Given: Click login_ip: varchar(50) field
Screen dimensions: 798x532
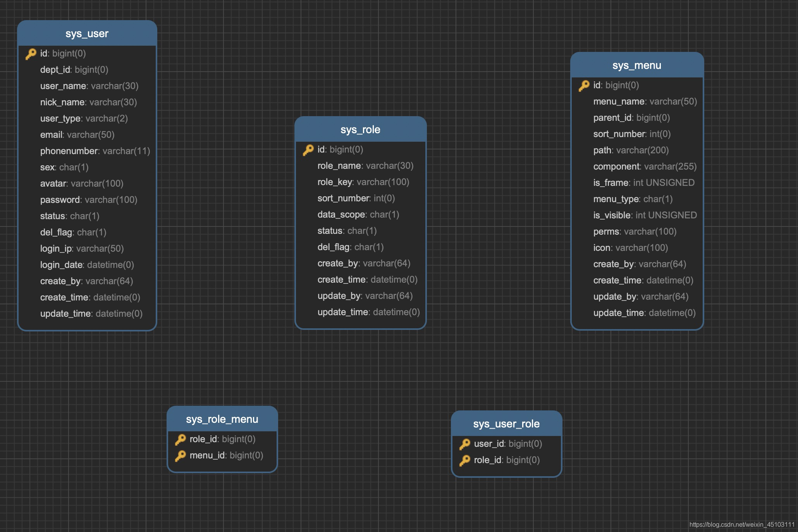Looking at the screenshot, I should click(82, 249).
